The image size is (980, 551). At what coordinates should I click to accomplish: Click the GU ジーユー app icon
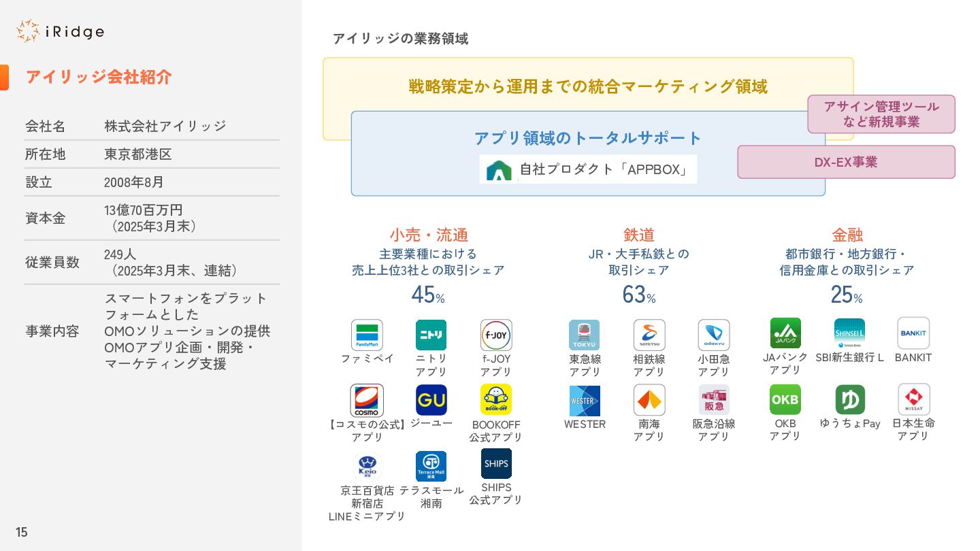coord(431,400)
